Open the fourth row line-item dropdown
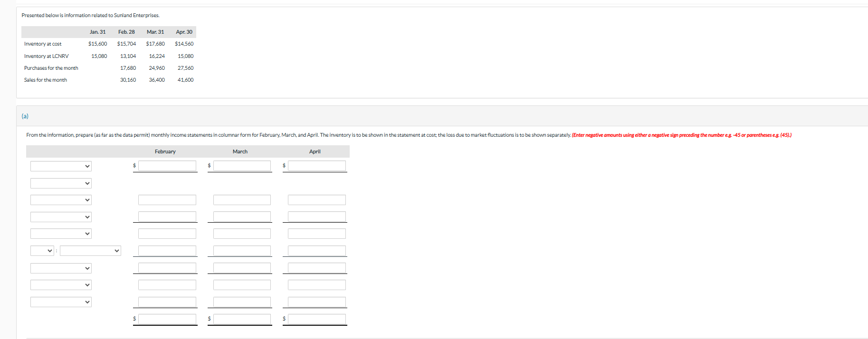868x339 pixels. point(61,217)
